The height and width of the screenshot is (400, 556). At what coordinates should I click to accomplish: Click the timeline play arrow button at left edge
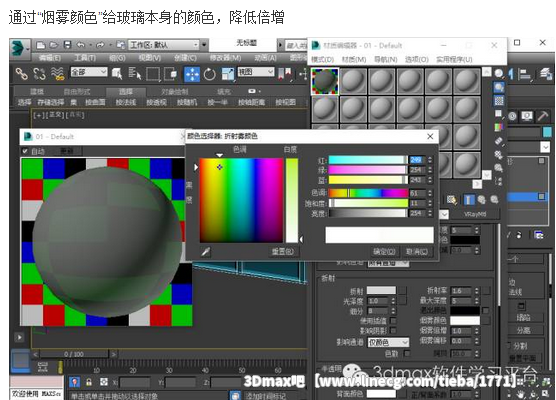coord(19,338)
